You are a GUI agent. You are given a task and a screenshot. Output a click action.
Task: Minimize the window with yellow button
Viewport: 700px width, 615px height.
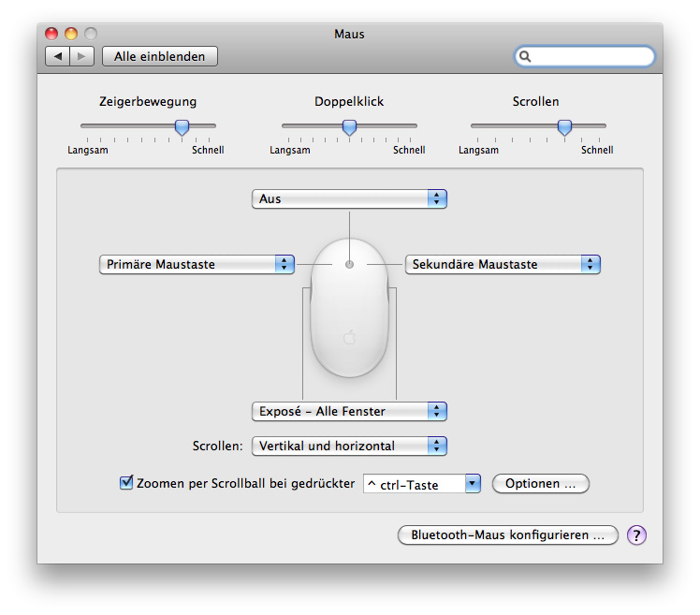pos(71,34)
